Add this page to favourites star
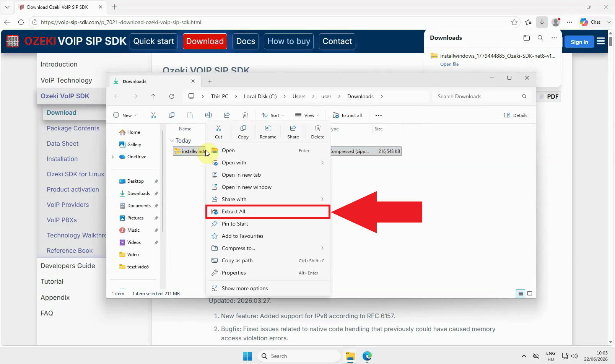615x364 pixels. click(514, 22)
